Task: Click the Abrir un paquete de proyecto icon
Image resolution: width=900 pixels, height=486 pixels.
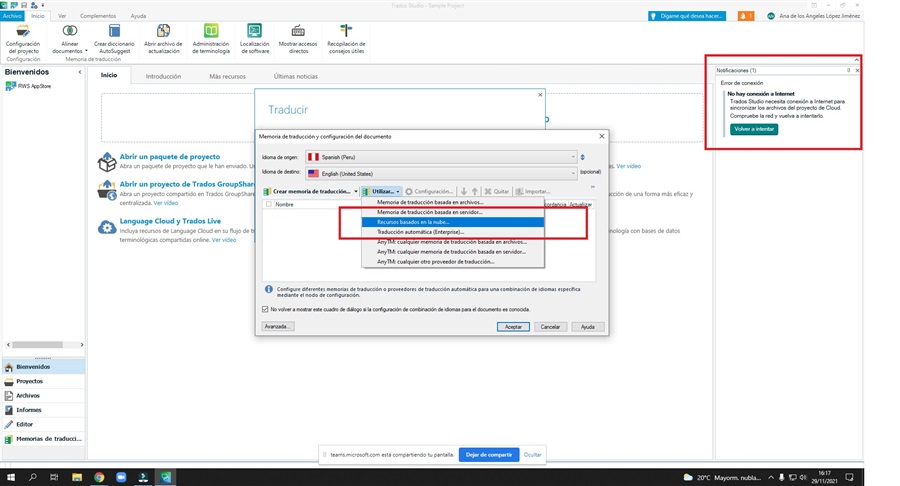Action: (x=107, y=162)
